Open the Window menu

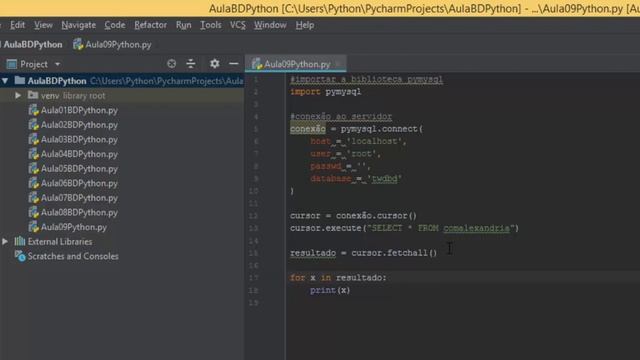[x=270, y=25]
